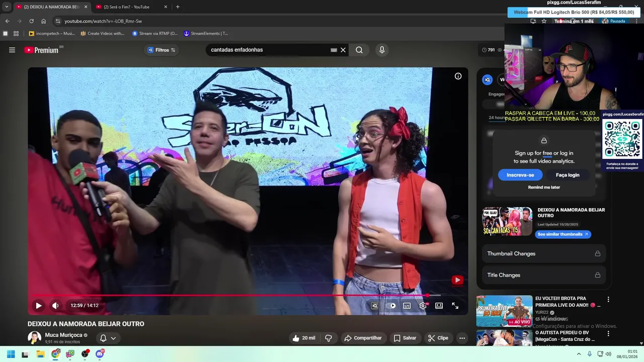This screenshot has height=362, width=644.
Task: Enter fullscreen video mode
Action: [x=455, y=305]
